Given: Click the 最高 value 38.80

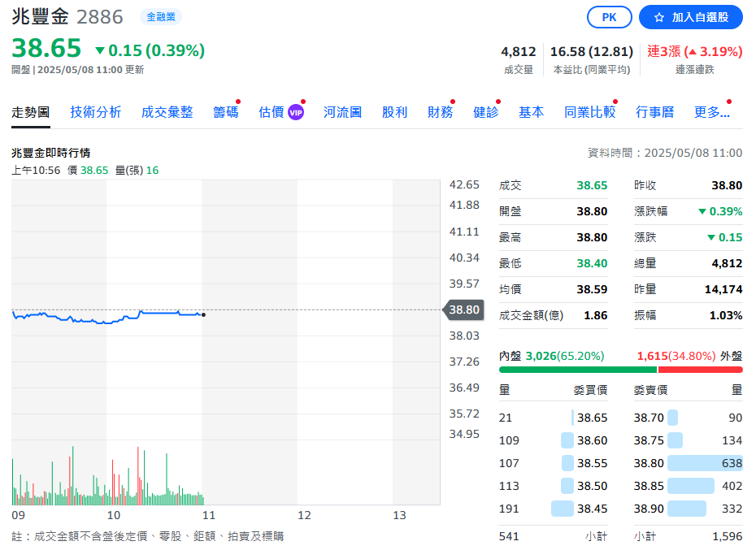Looking at the screenshot, I should (592, 238).
